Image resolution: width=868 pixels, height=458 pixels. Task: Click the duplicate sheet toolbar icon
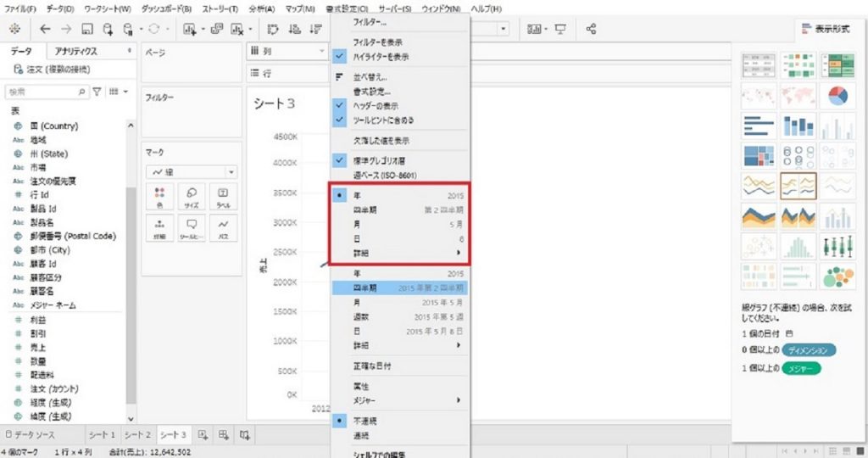pos(217,29)
